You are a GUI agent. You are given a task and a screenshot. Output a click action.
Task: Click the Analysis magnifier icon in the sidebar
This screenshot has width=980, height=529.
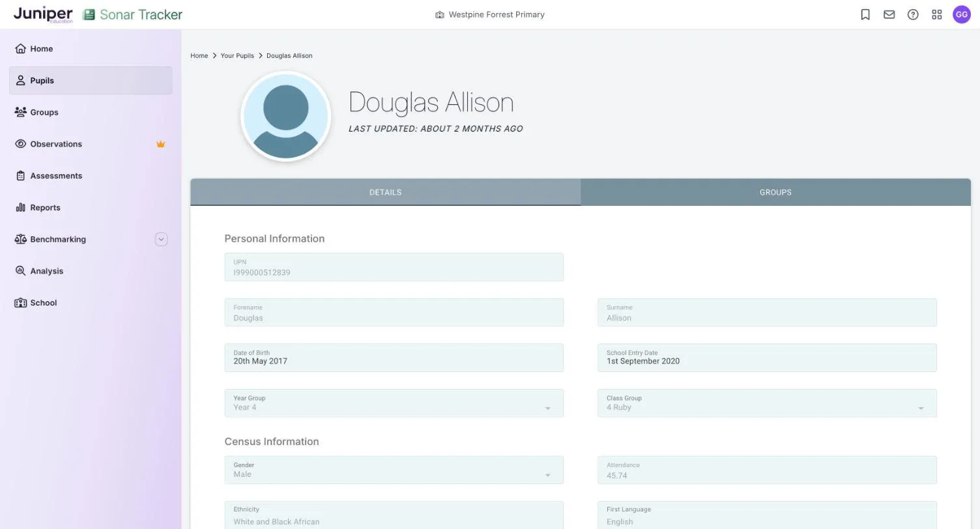(20, 271)
